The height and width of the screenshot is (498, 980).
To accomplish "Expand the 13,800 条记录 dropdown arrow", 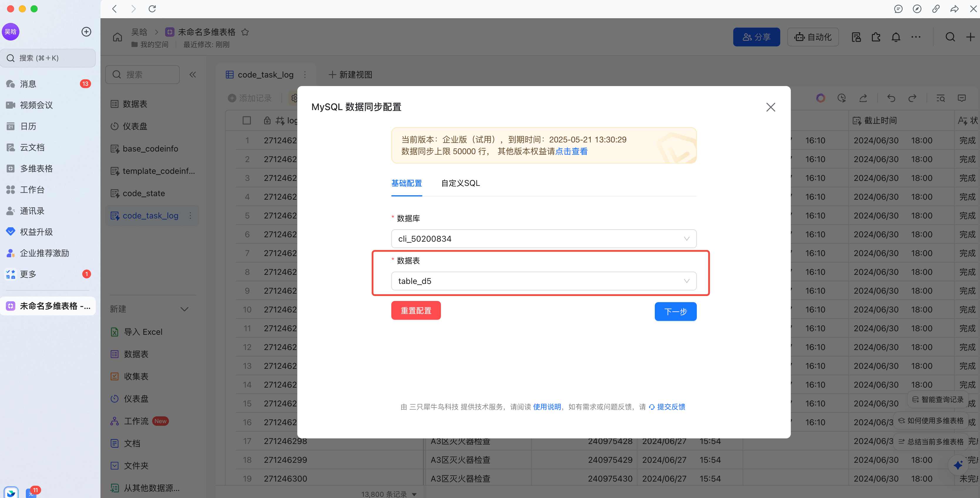I will click(414, 494).
